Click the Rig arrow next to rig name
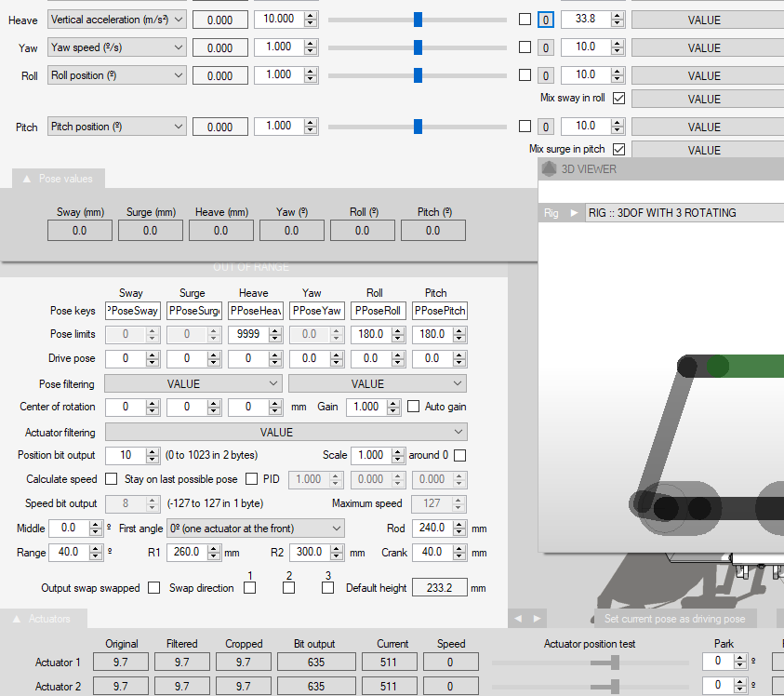The height and width of the screenshot is (696, 784). (574, 213)
